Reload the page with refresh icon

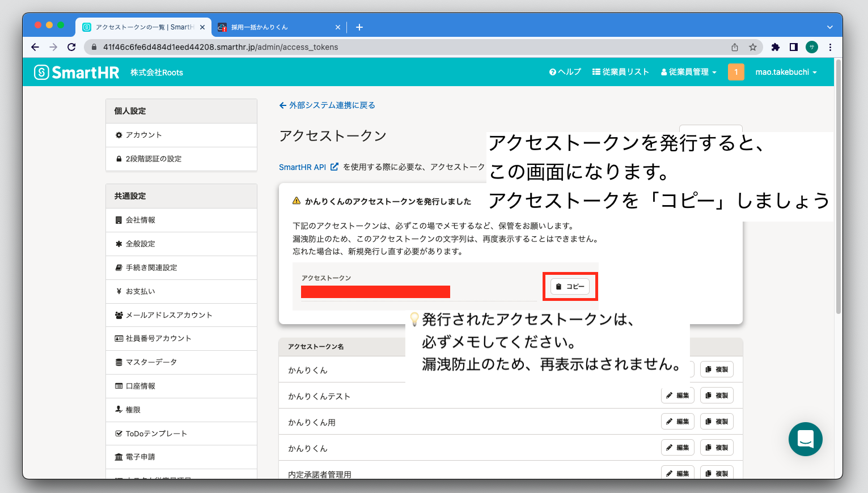coord(71,47)
